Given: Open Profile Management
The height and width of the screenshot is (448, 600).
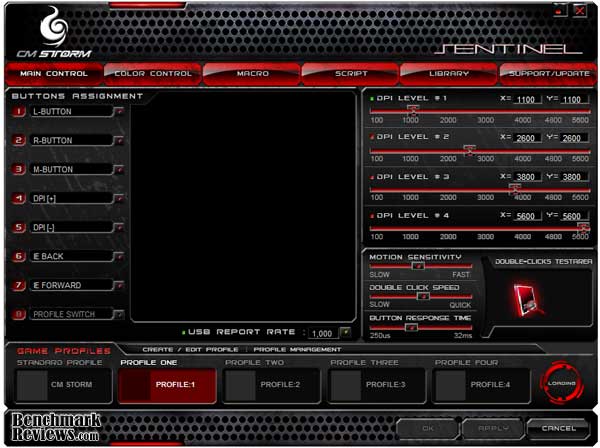Looking at the screenshot, I should [297, 350].
